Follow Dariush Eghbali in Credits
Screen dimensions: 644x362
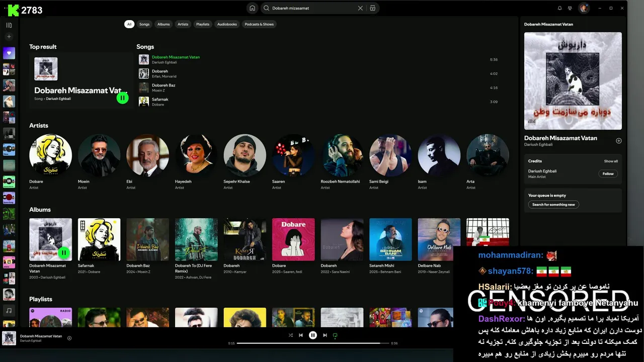608,173
